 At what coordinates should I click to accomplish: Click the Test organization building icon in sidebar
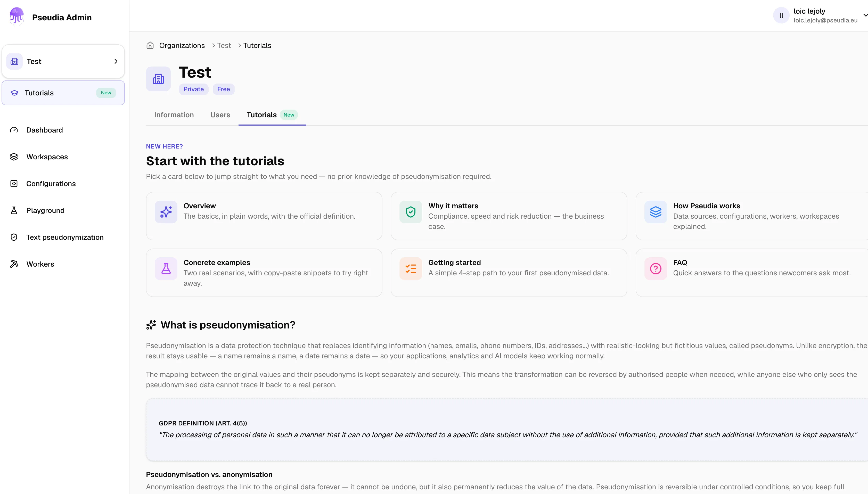point(15,61)
